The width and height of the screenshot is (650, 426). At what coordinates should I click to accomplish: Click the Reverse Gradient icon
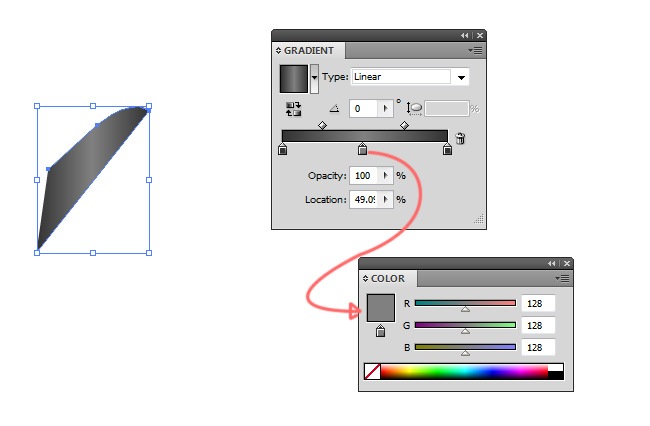coord(293,109)
